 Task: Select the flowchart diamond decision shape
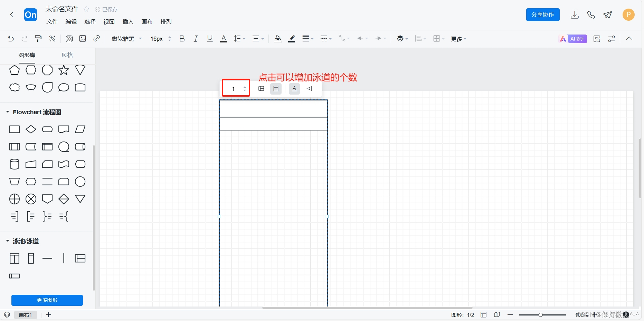[x=31, y=129]
